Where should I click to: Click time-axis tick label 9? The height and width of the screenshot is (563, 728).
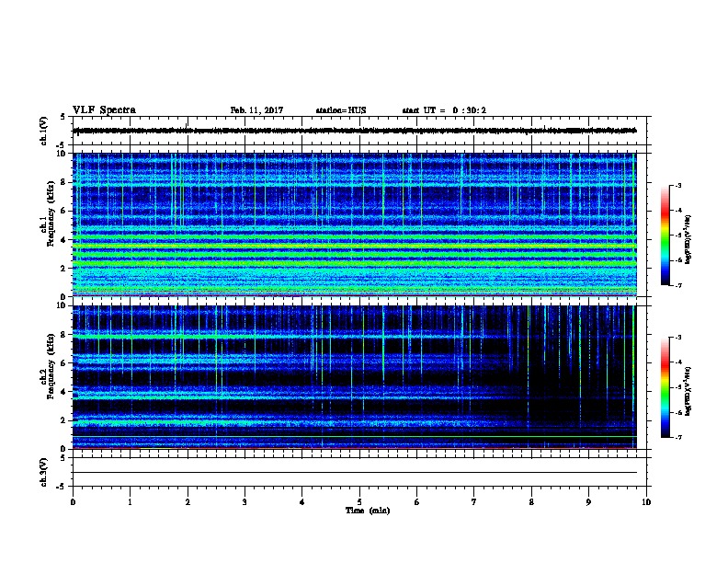point(588,502)
